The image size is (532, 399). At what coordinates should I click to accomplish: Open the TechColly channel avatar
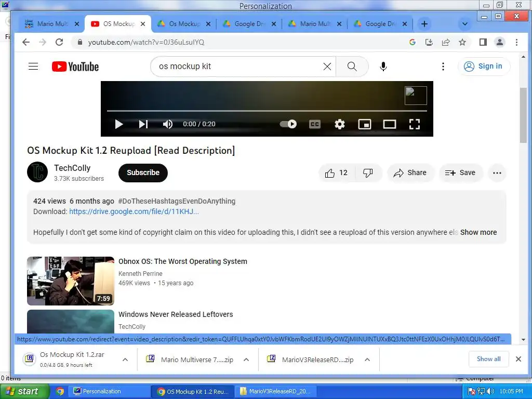tap(37, 172)
